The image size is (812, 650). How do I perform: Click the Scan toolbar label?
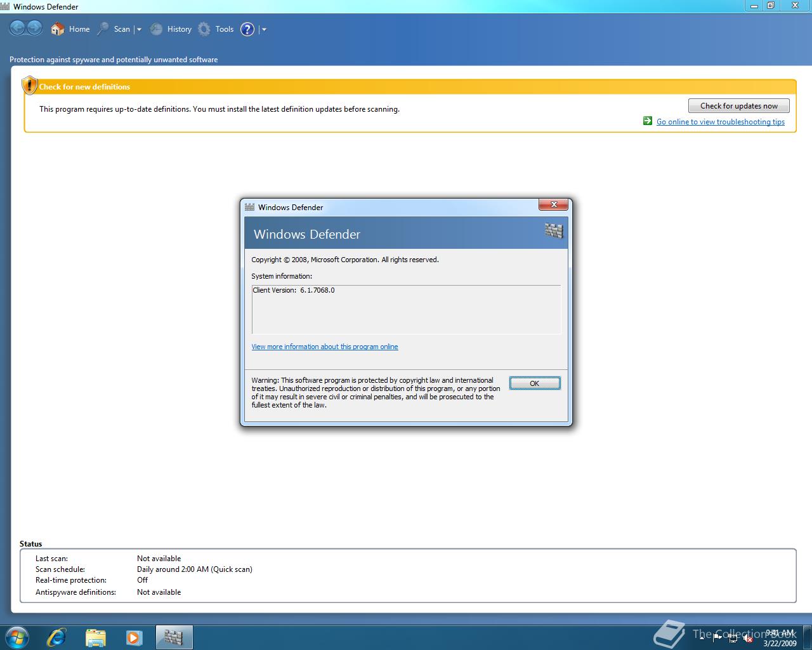pos(122,29)
